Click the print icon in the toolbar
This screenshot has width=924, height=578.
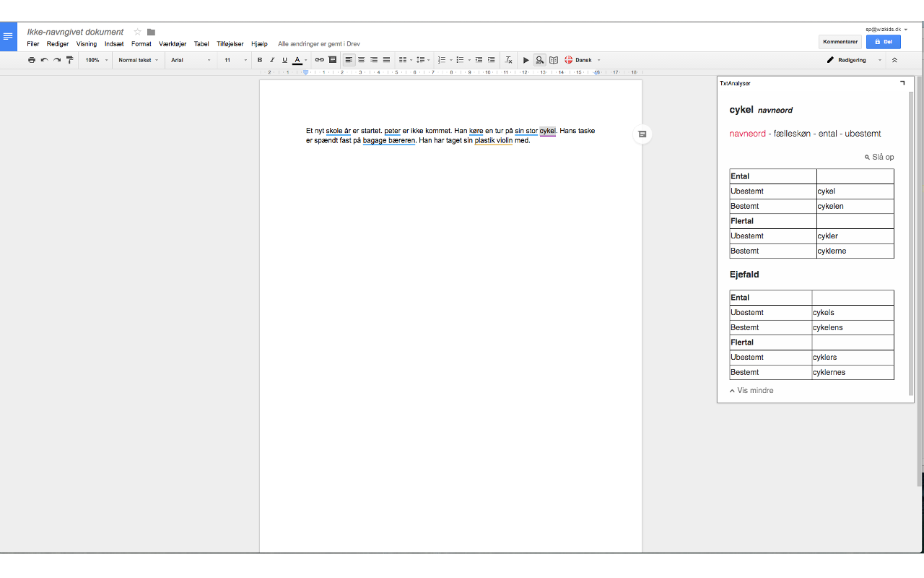pos(32,60)
